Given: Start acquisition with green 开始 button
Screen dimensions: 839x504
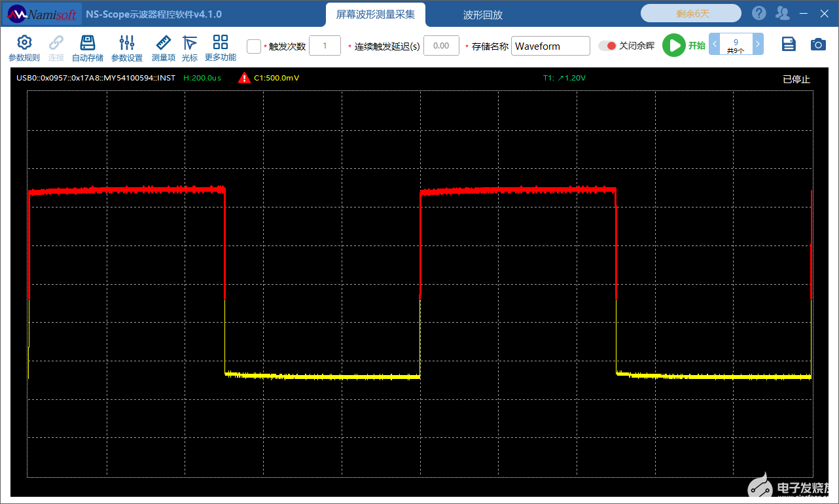Looking at the screenshot, I should (x=673, y=45).
